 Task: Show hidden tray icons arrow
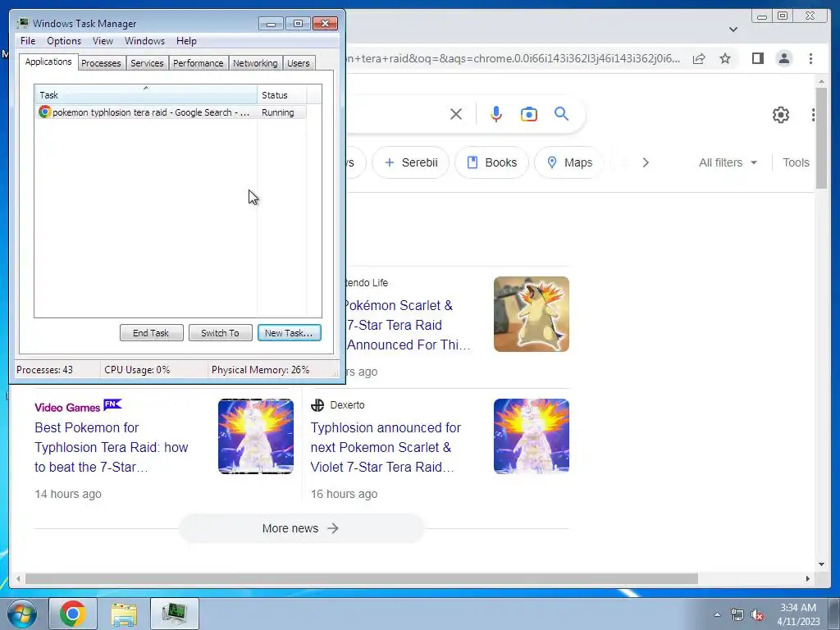[x=717, y=614]
